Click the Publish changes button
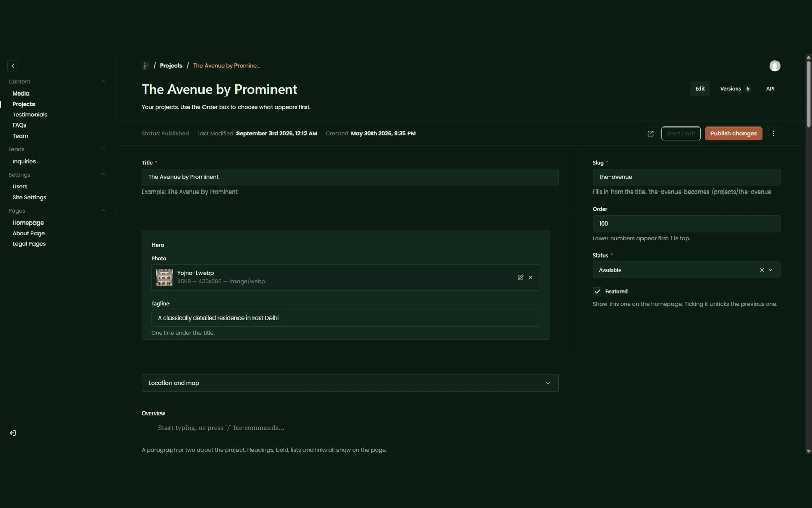The image size is (812, 508). (733, 134)
